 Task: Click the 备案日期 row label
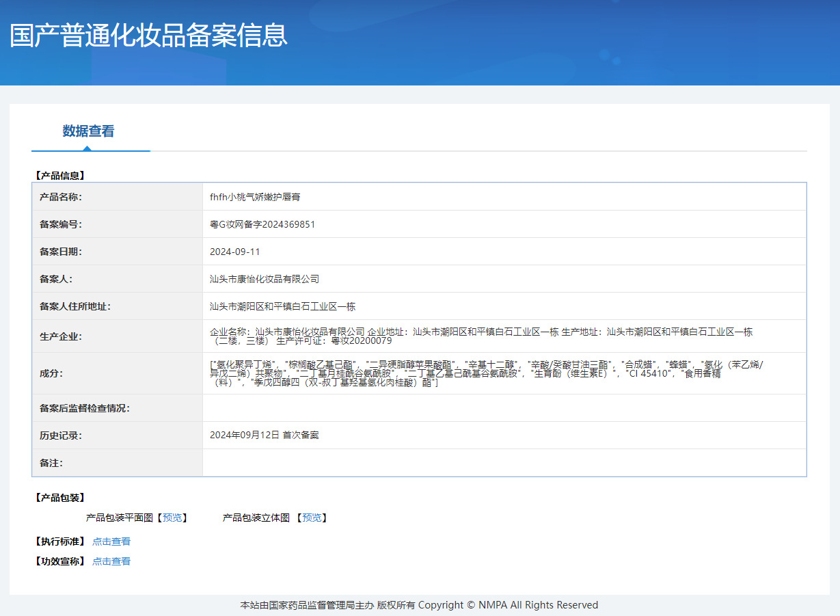[61, 252]
